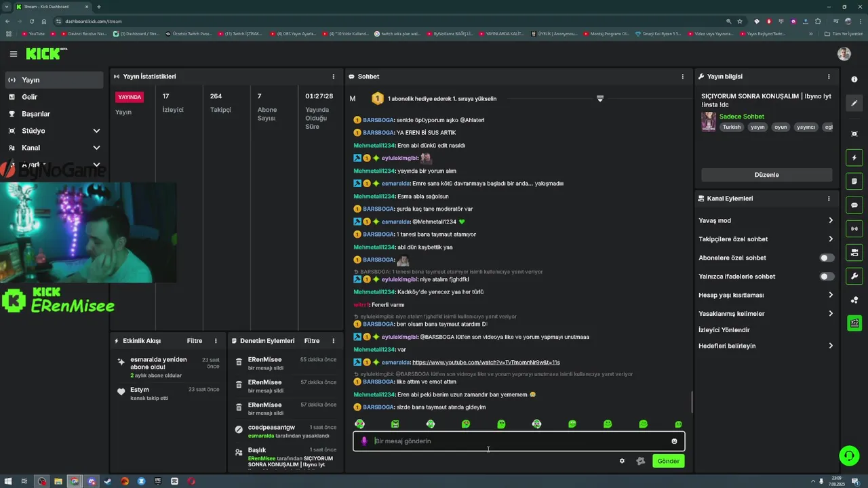The width and height of the screenshot is (868, 488).
Task: Open Filtre in Denetim Eylemleri panel
Action: coord(312,341)
